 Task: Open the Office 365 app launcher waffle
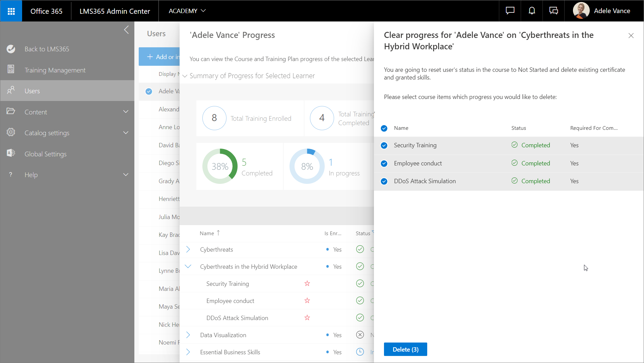pos(11,11)
